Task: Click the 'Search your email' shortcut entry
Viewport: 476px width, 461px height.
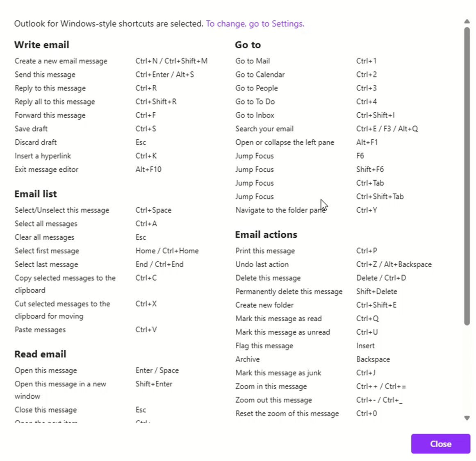Action: [x=264, y=128]
